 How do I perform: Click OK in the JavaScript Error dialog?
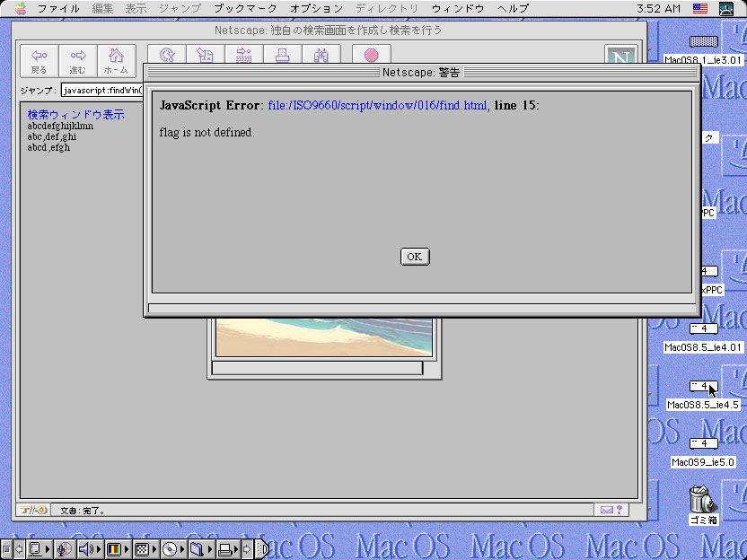pos(415,257)
